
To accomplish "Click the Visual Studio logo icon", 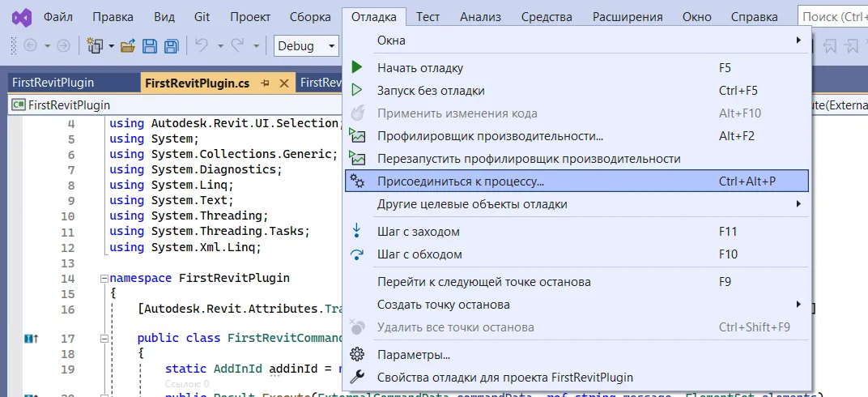I will (22, 17).
